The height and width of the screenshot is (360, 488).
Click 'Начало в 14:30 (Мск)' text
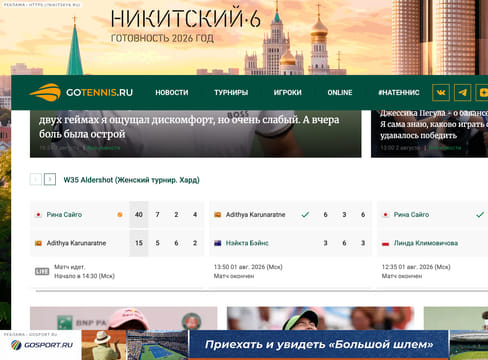pyautogui.click(x=84, y=276)
